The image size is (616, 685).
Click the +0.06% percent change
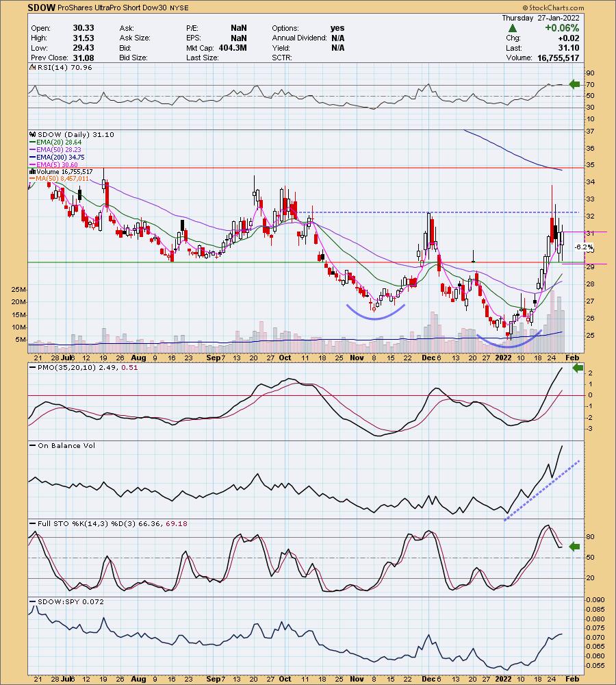(562, 28)
